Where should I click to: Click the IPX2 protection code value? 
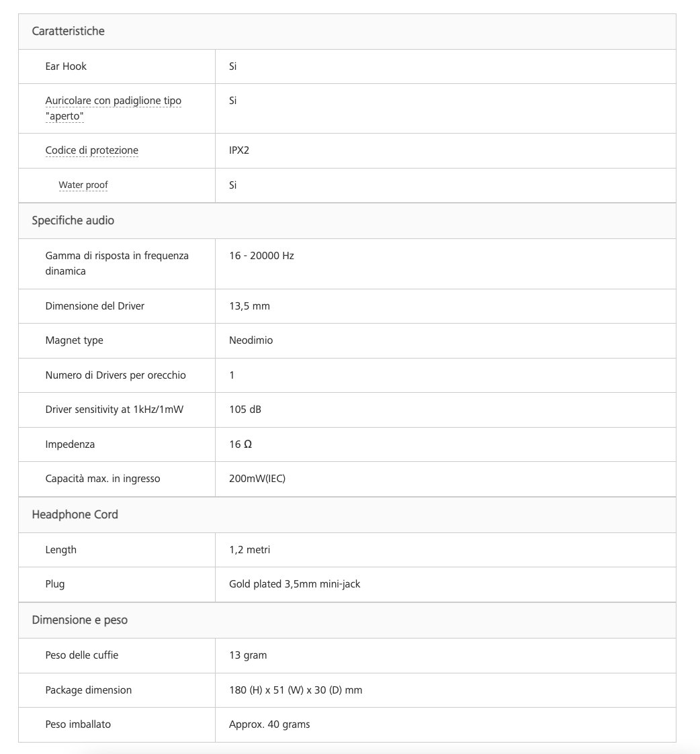coord(239,150)
